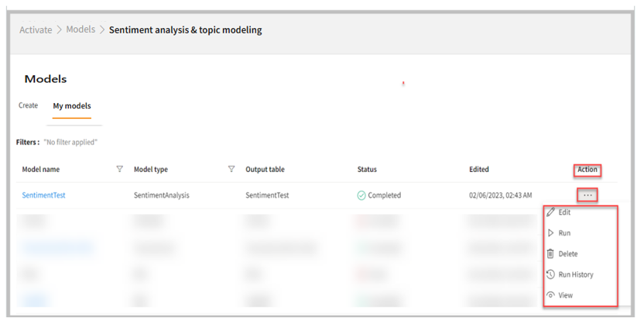Click the pencil icon for Edit
This screenshot has width=644, height=324.
pos(550,212)
